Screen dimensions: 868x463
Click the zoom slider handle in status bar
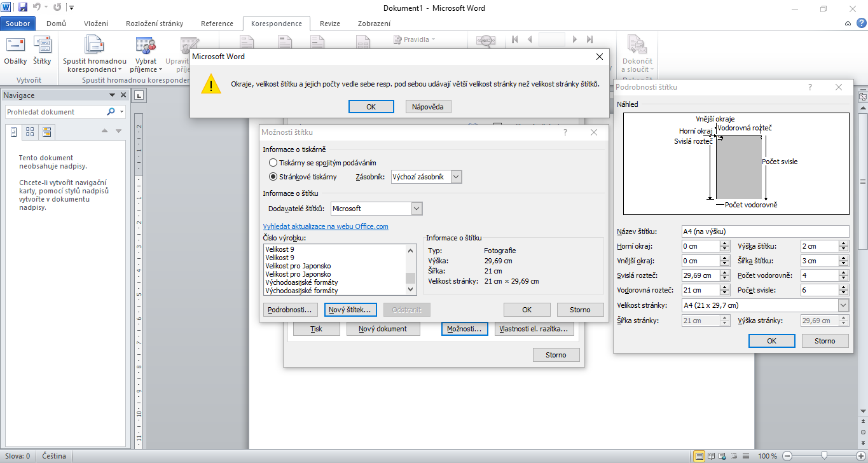click(824, 456)
